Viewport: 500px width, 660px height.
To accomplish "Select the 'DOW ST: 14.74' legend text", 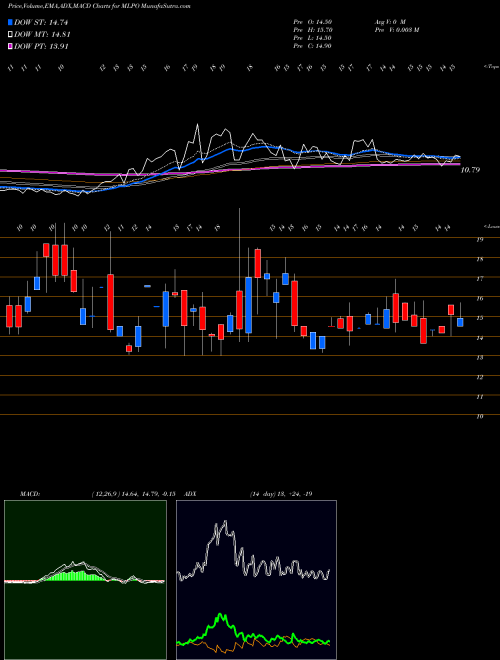I will (41, 22).
